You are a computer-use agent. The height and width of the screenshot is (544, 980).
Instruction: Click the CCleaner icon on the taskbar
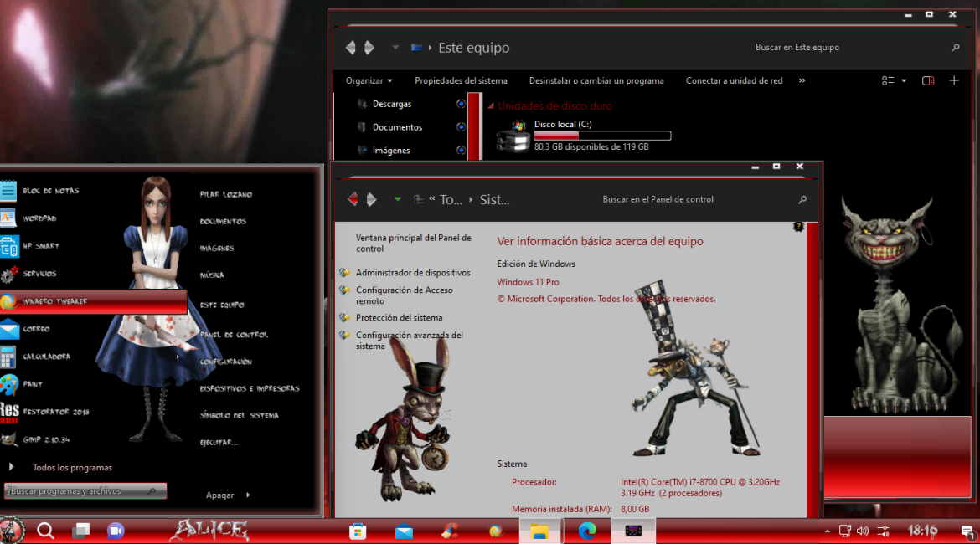tap(450, 531)
